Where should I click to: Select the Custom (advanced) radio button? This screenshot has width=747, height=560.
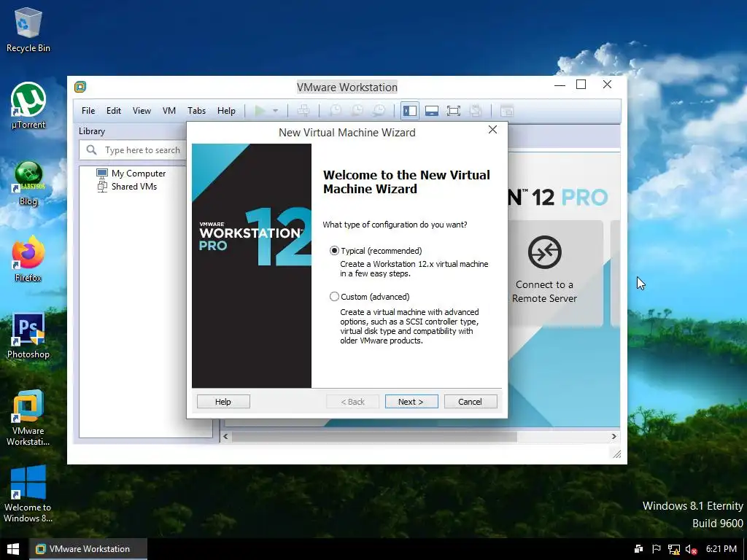pyautogui.click(x=334, y=297)
